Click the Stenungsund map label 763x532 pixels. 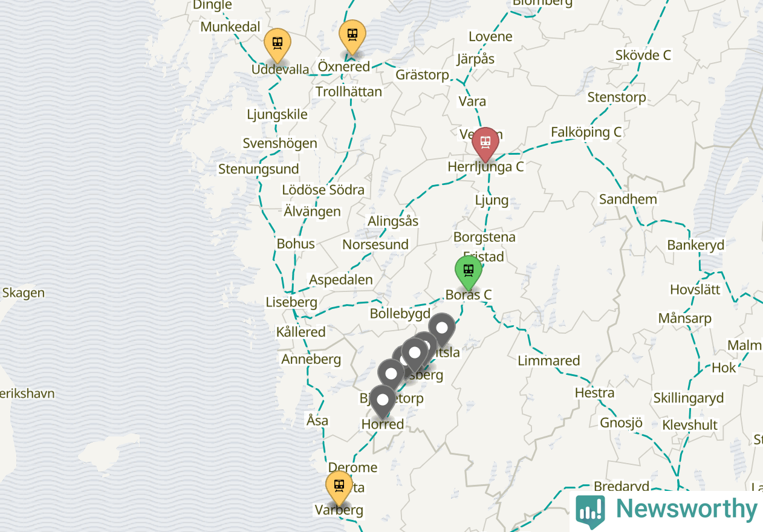click(259, 169)
